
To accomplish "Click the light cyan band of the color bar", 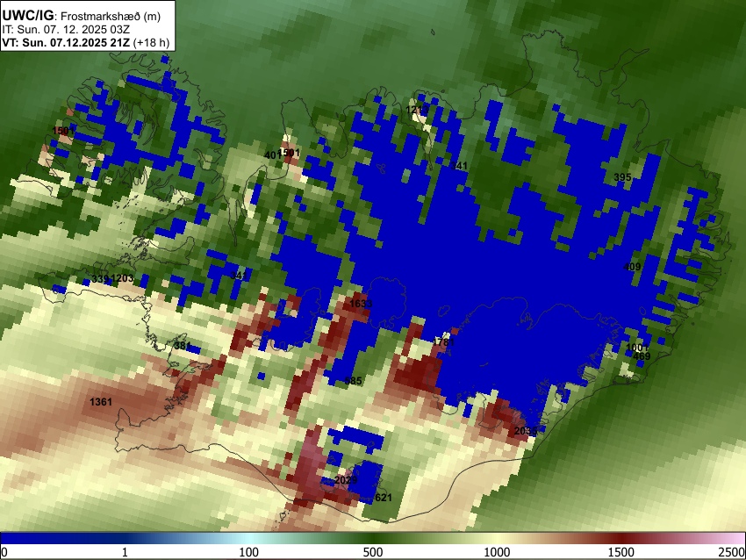I will (249, 539).
